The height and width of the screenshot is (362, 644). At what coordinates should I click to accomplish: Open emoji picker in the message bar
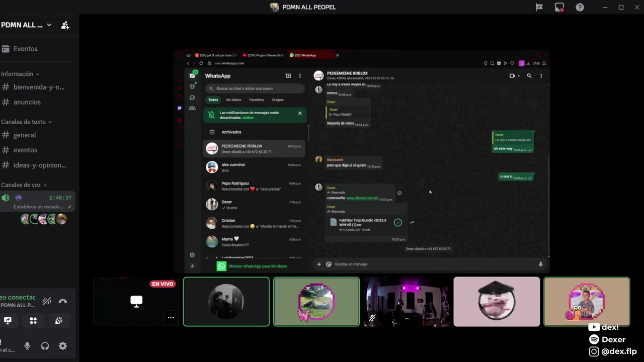329,264
